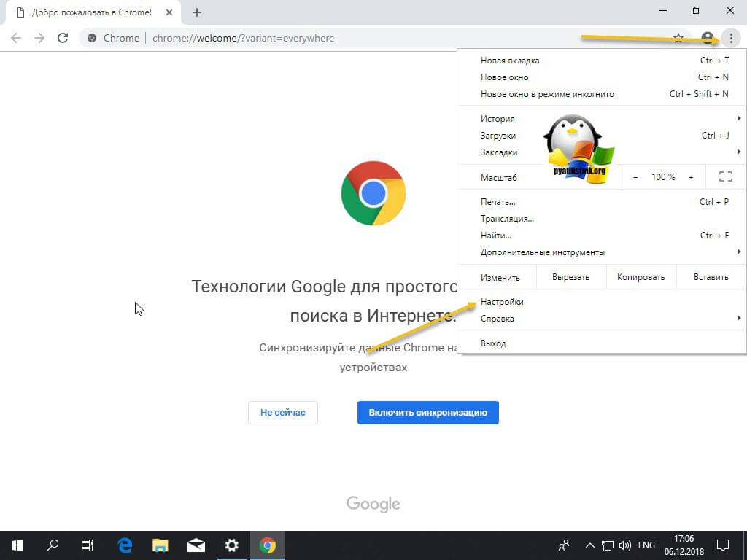Select 'Новая вкладка' menu item
Viewport: 747px width, 560px height.
[x=601, y=61]
